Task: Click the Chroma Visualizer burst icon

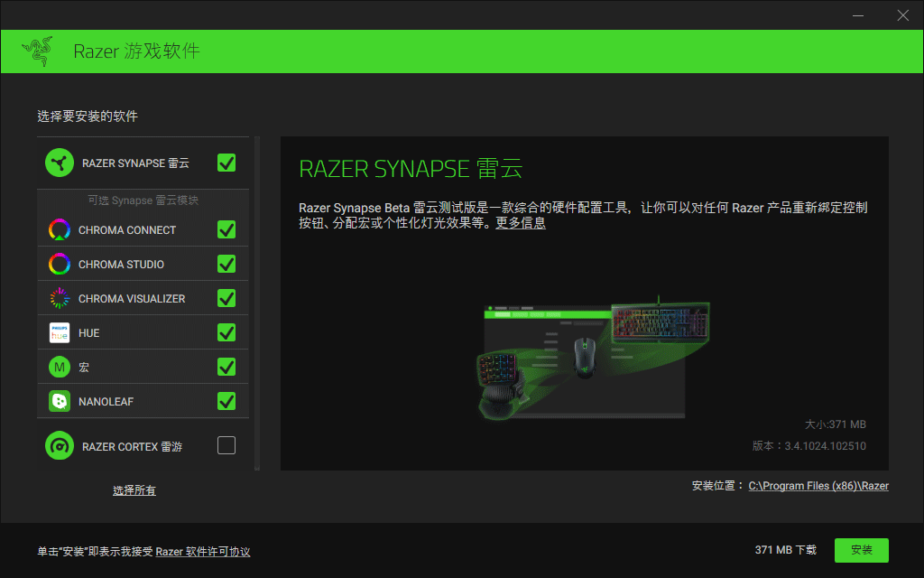Action: 60,298
